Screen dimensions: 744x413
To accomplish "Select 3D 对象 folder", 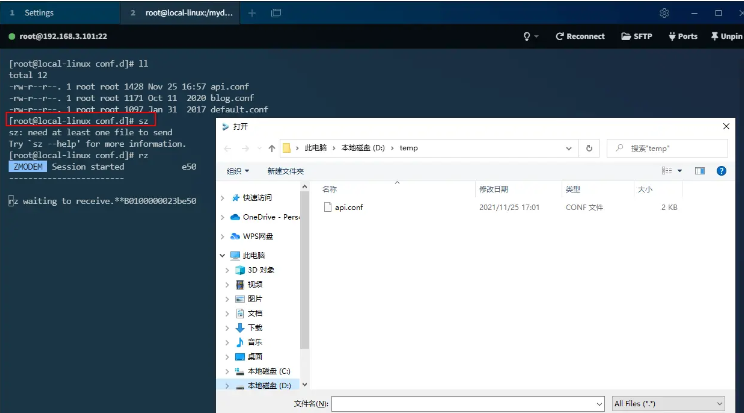I will [260, 270].
